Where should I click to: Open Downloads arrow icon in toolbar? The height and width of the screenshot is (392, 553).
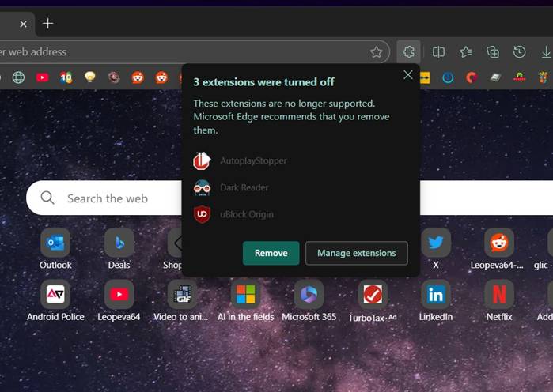pyautogui.click(x=546, y=51)
